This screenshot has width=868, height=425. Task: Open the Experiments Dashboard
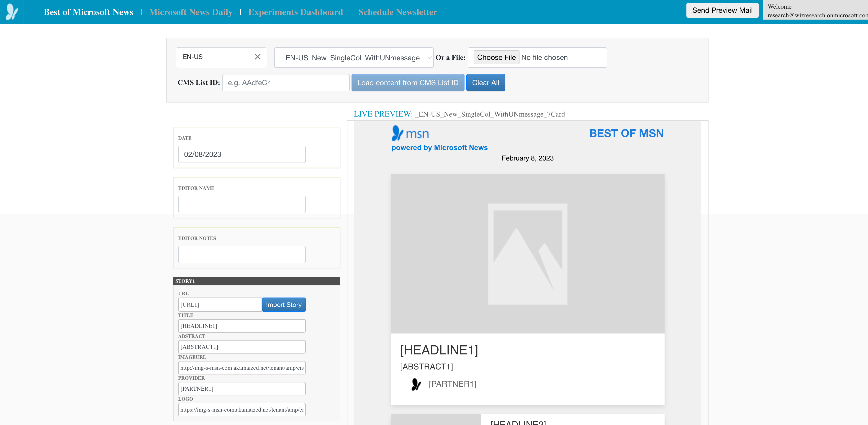[295, 12]
